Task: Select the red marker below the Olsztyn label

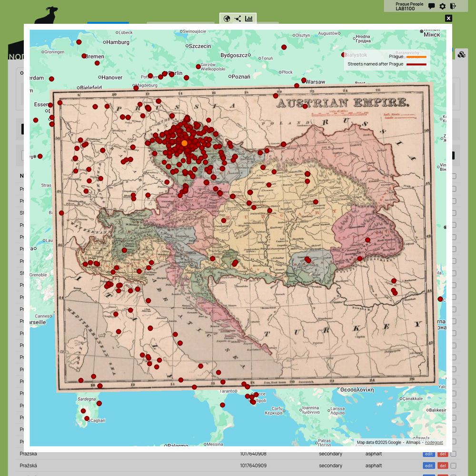Action: coord(284,47)
